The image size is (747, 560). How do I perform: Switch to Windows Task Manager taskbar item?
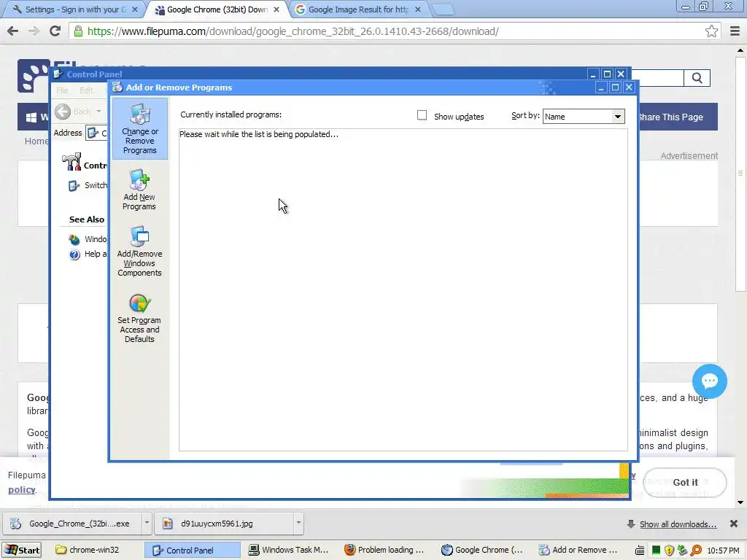[x=289, y=550]
